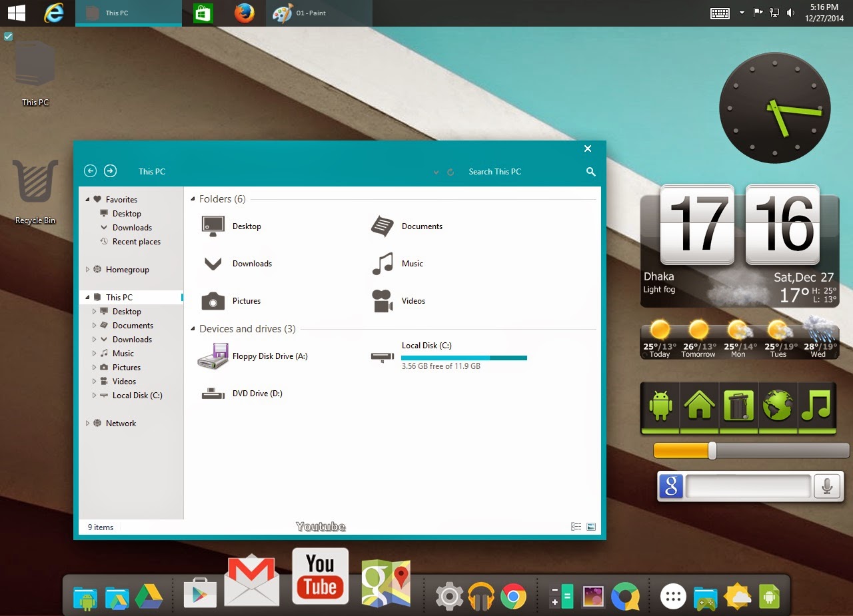
Task: Click the taskbar date and time
Action: pyautogui.click(x=824, y=13)
